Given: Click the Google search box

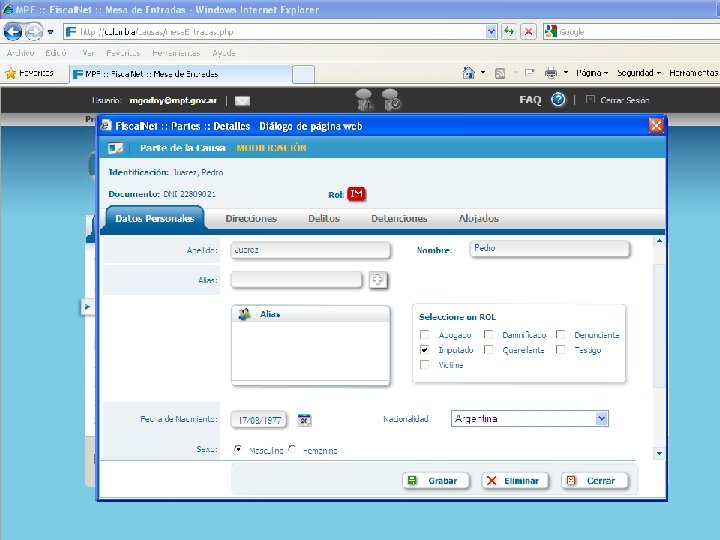Looking at the screenshot, I should pyautogui.click(x=638, y=32).
